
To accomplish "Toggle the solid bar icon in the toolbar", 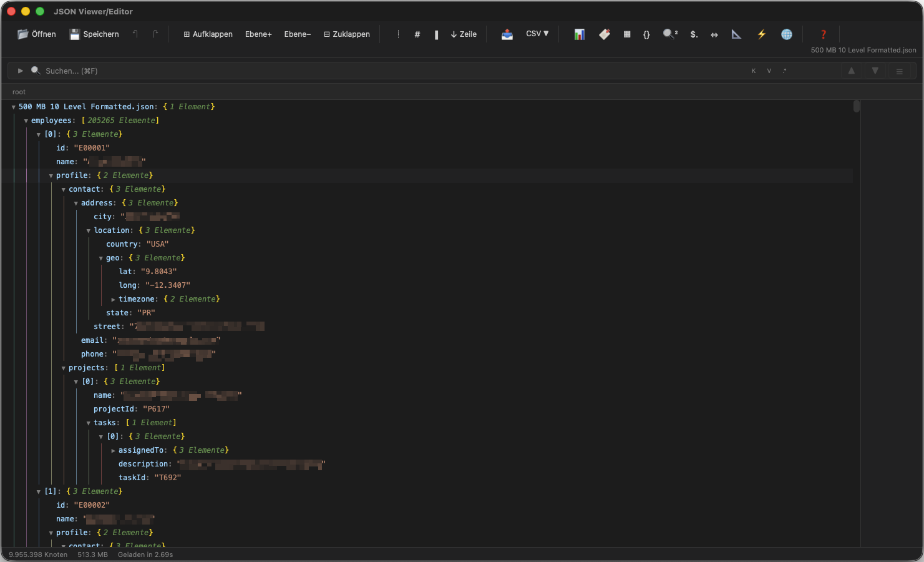I will [x=436, y=34].
